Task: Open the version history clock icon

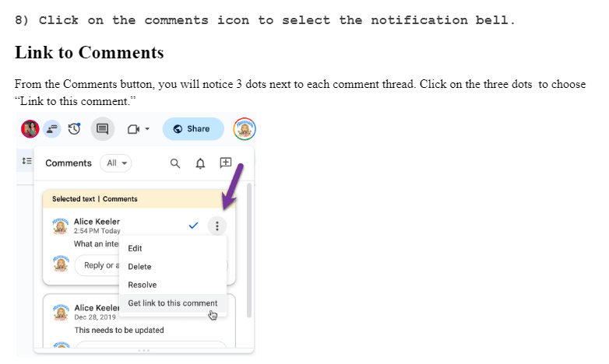Action: pos(74,129)
